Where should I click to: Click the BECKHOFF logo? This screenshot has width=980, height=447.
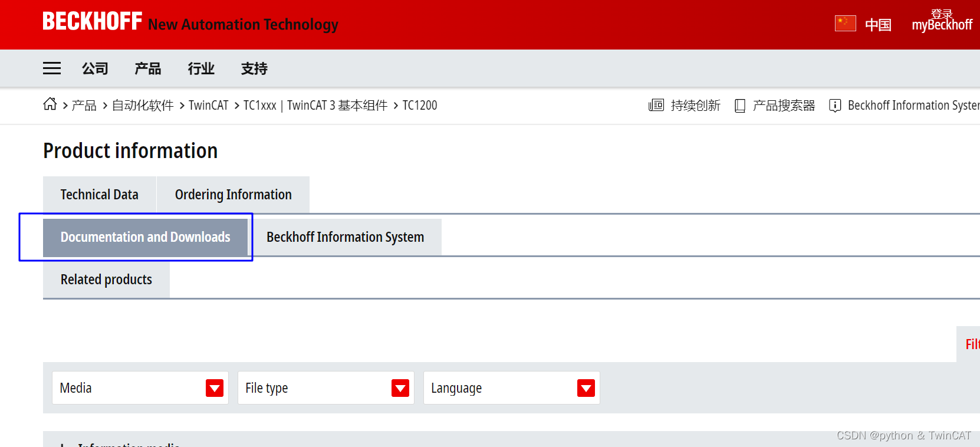tap(93, 21)
